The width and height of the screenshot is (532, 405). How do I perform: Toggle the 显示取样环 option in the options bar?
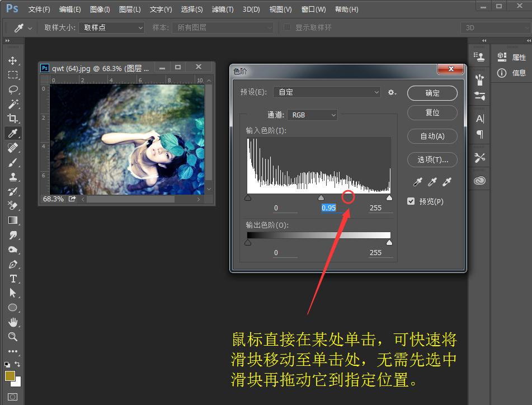point(287,27)
